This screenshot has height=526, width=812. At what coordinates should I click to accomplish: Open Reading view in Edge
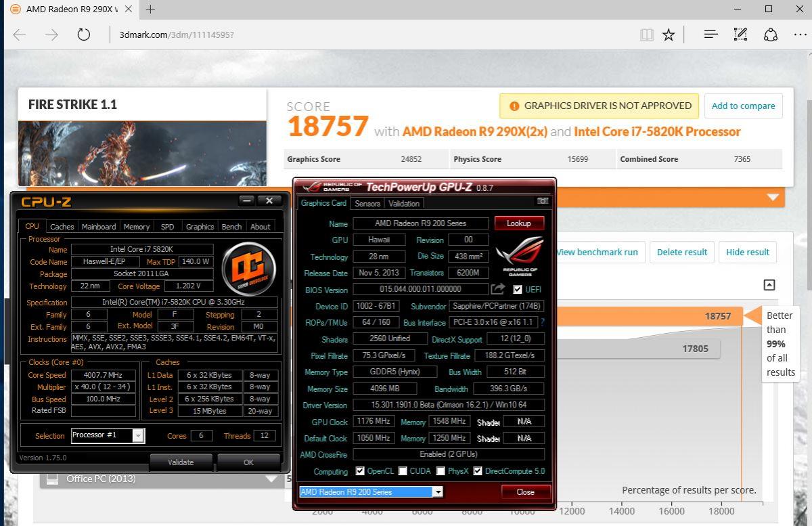tap(647, 35)
